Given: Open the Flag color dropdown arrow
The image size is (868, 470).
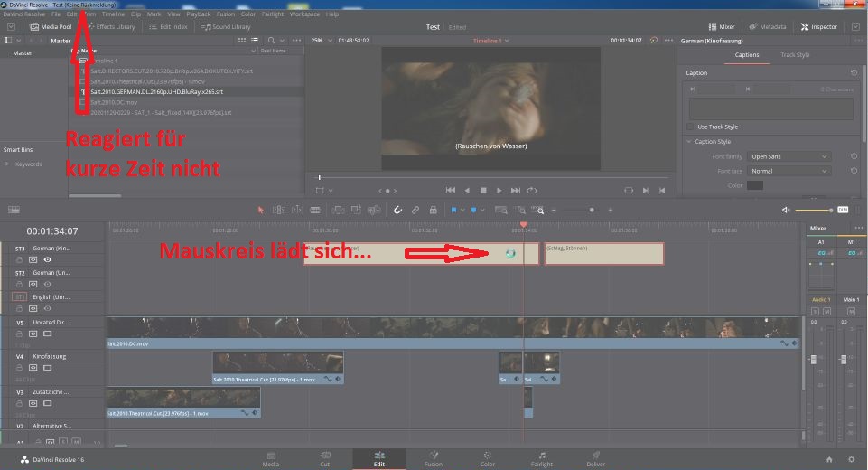Looking at the screenshot, I should 462,210.
